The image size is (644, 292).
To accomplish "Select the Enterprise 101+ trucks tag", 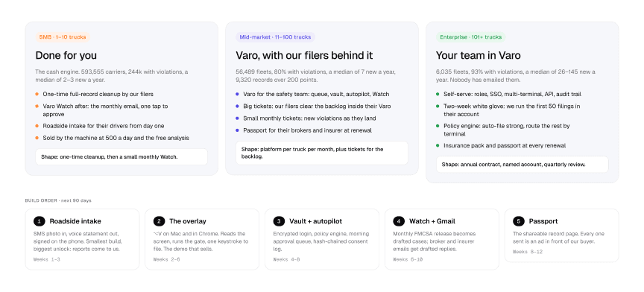I will [470, 37].
